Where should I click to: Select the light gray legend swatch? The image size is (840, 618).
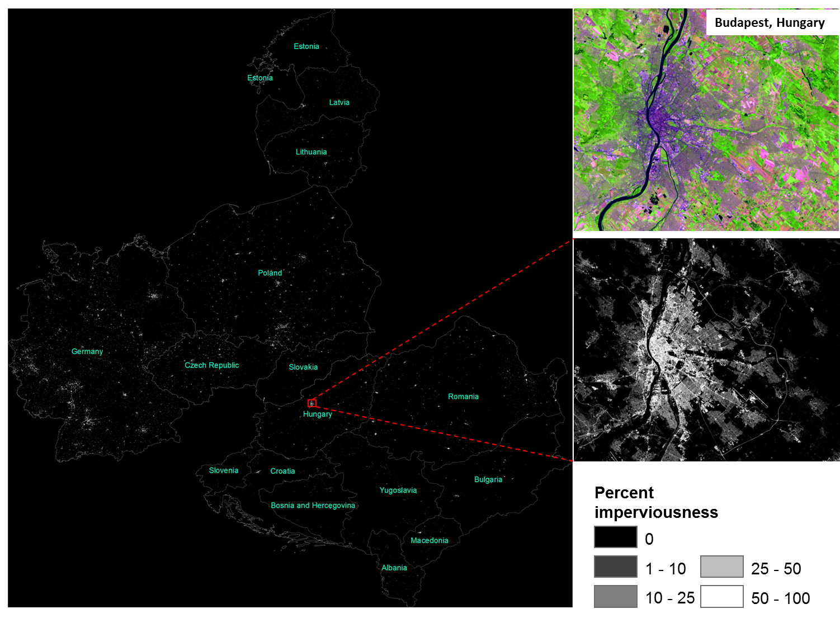721,567
